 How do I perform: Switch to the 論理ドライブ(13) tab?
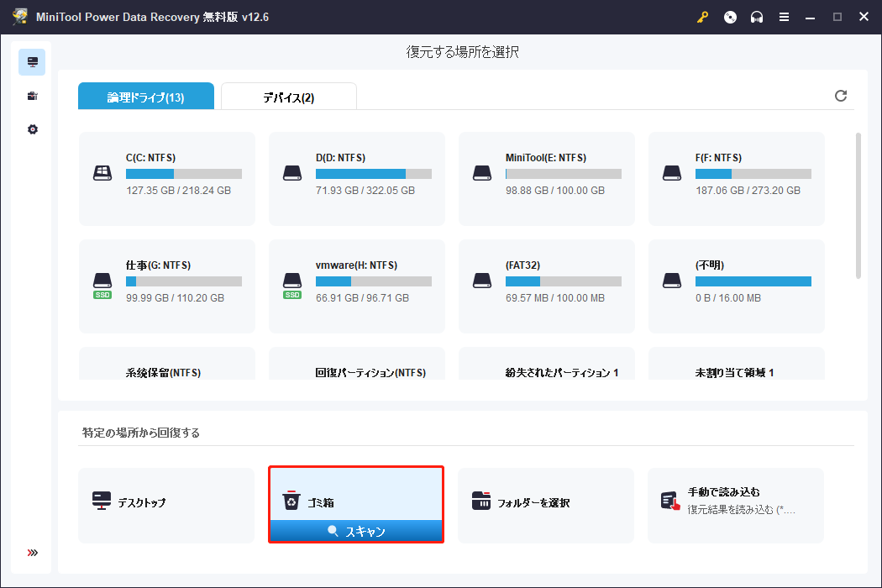[145, 97]
